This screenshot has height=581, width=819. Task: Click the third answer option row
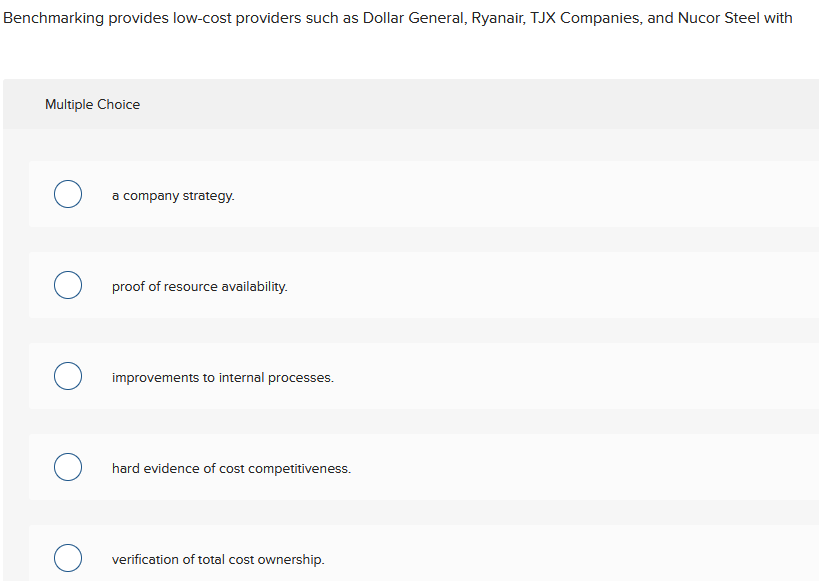coord(400,377)
